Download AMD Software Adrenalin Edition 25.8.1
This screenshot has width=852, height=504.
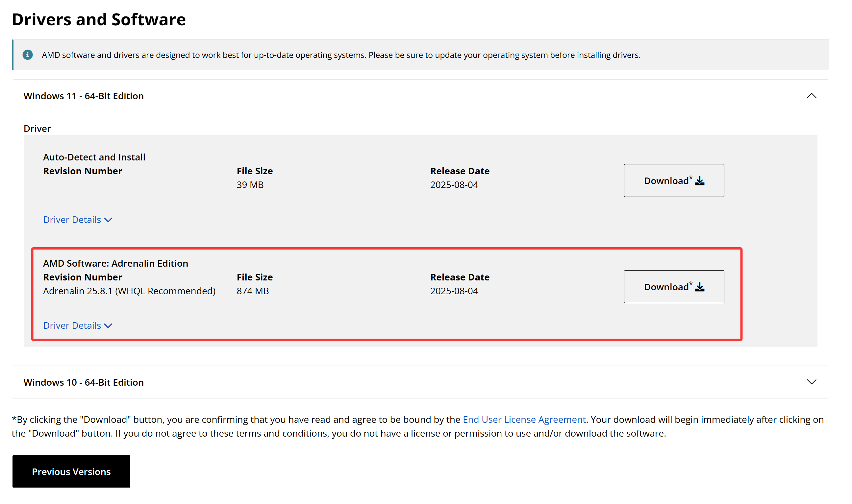pyautogui.click(x=674, y=287)
